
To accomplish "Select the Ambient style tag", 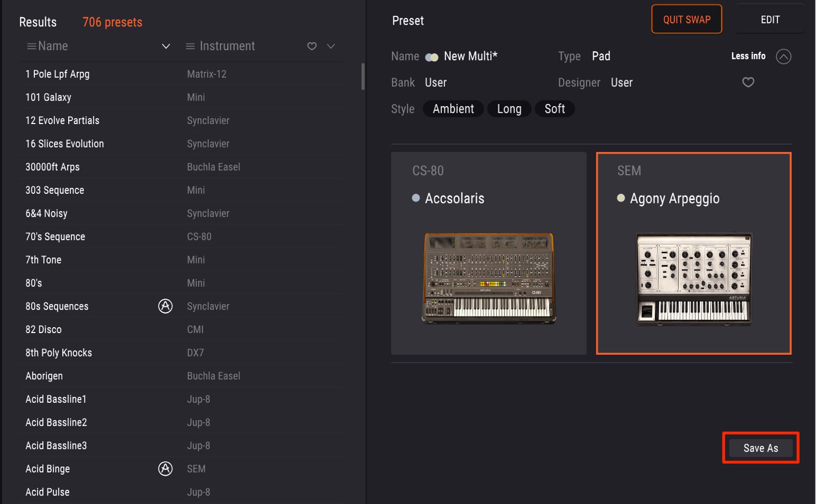I will pyautogui.click(x=453, y=109).
